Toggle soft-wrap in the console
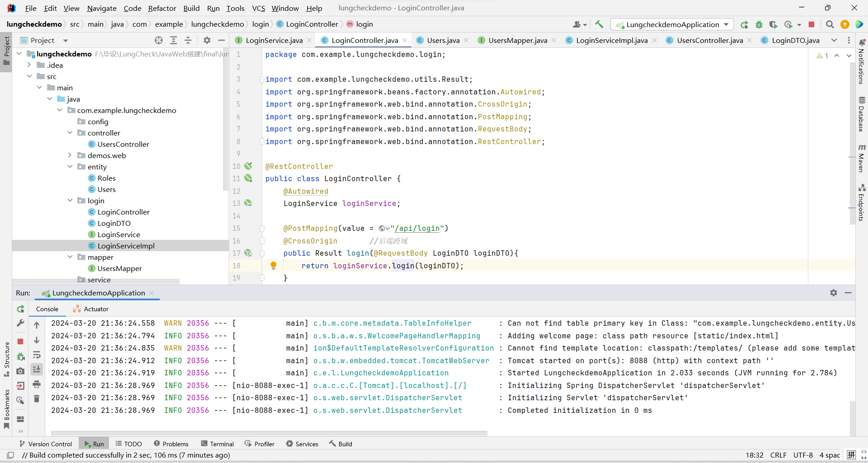This screenshot has height=463, width=868. pos(37,355)
